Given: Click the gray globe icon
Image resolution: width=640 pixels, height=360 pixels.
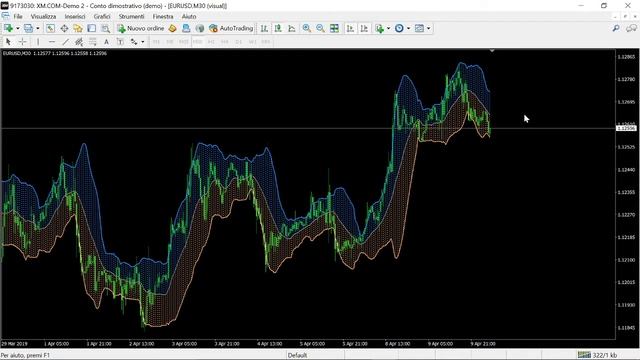Looking at the screenshot, I should (x=200, y=28).
